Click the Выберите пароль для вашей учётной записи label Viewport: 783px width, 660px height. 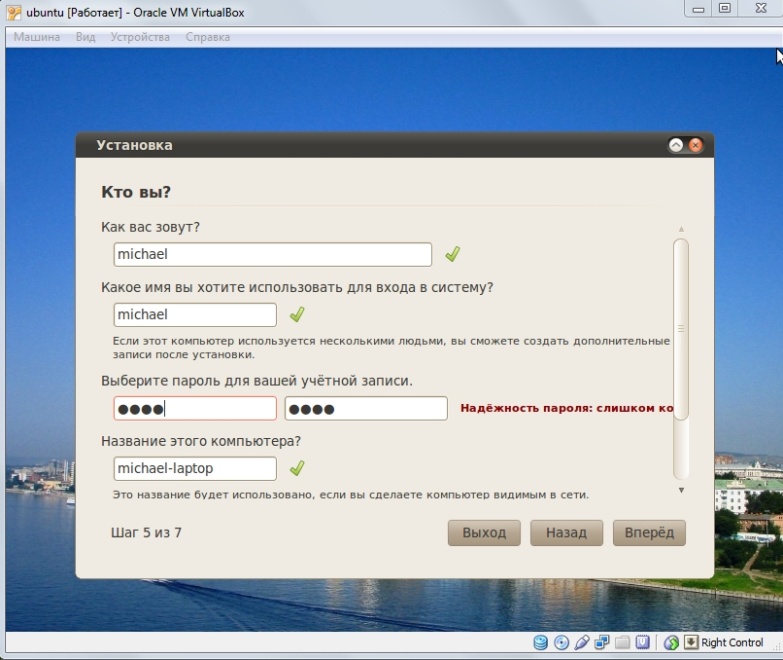[x=257, y=381]
